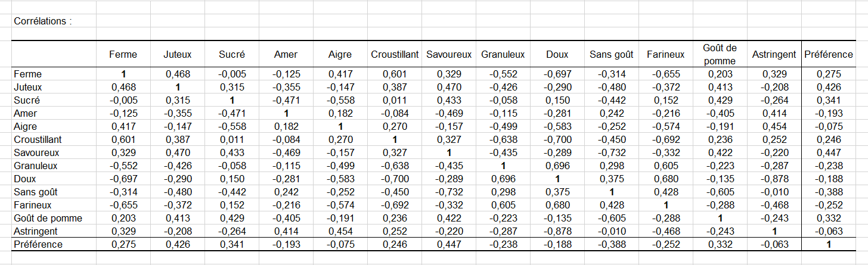
Task: Click the Préférence row's Savoureux value 0,447
Action: click(x=449, y=244)
